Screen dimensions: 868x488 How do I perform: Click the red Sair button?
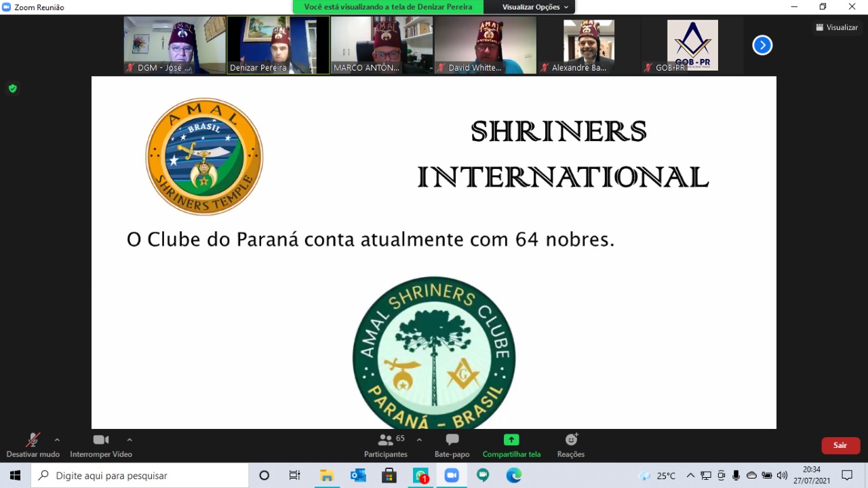pos(840,445)
